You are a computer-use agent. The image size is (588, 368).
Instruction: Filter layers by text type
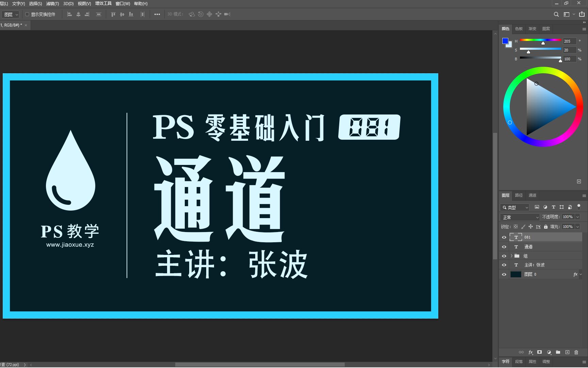click(x=553, y=207)
